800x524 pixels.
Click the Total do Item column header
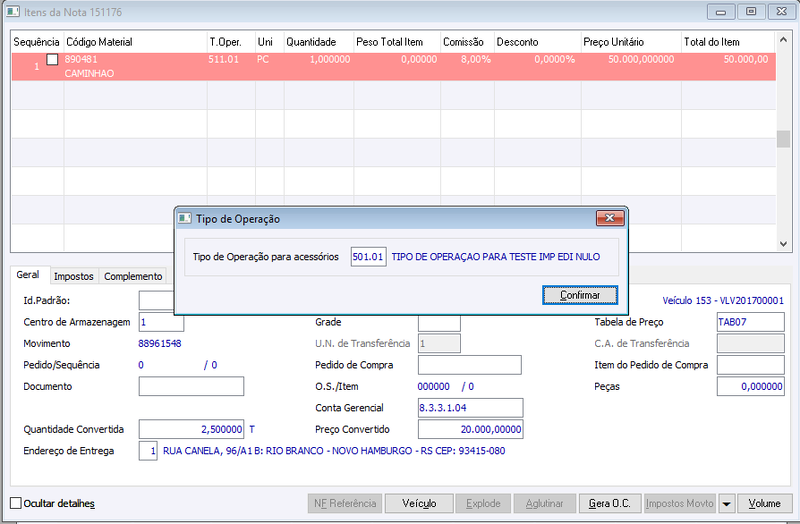[729, 42]
